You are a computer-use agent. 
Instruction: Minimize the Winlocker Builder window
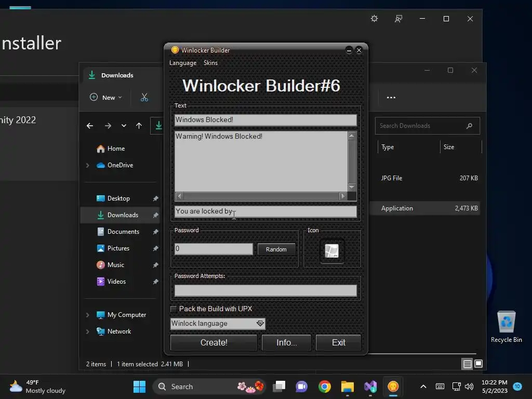pos(349,50)
